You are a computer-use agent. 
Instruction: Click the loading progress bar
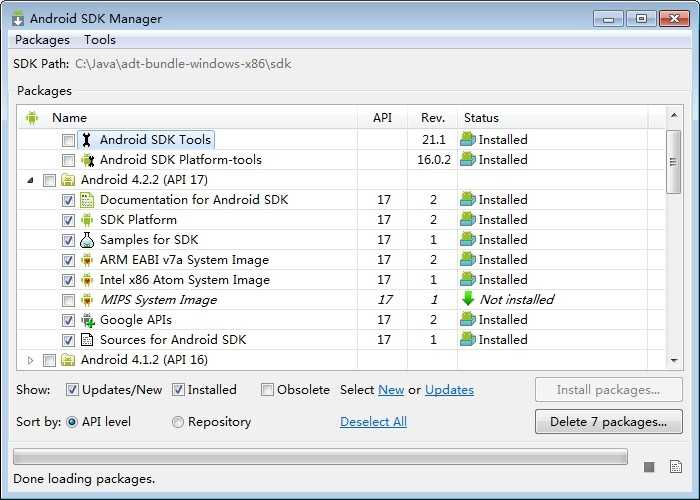tap(320, 457)
